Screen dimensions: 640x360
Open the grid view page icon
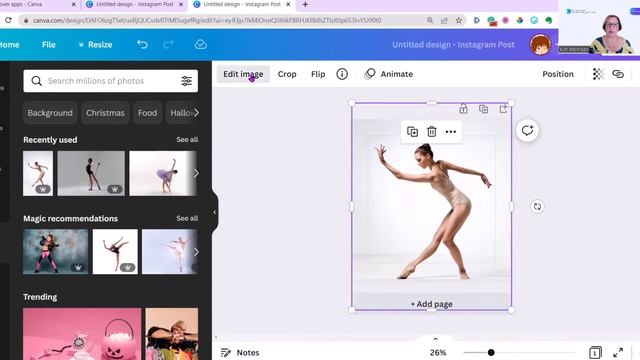point(595,352)
